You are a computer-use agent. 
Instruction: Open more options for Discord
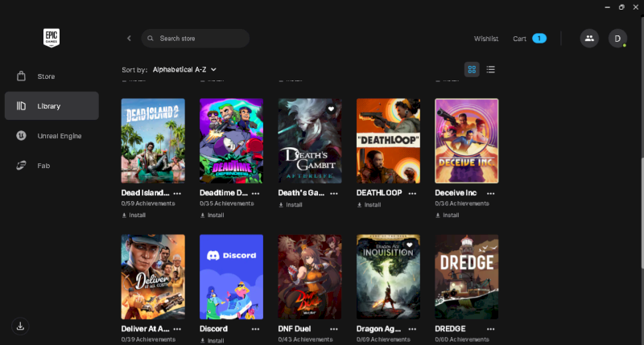tap(255, 329)
